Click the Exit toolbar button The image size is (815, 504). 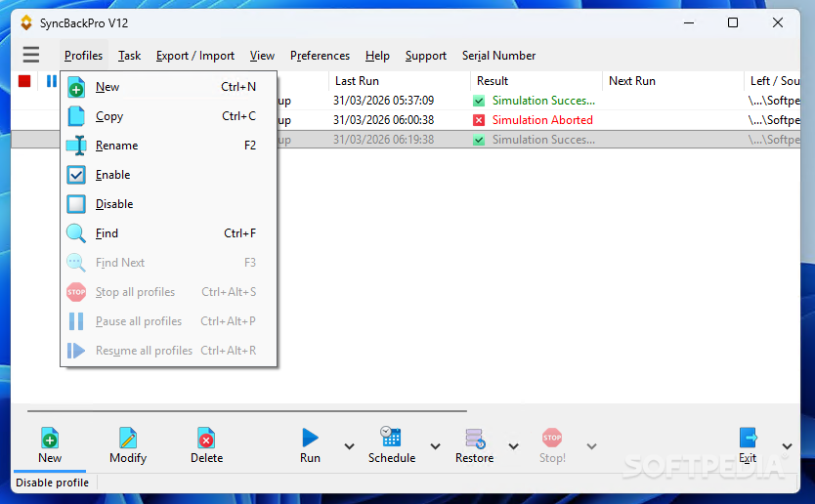pyautogui.click(x=748, y=445)
